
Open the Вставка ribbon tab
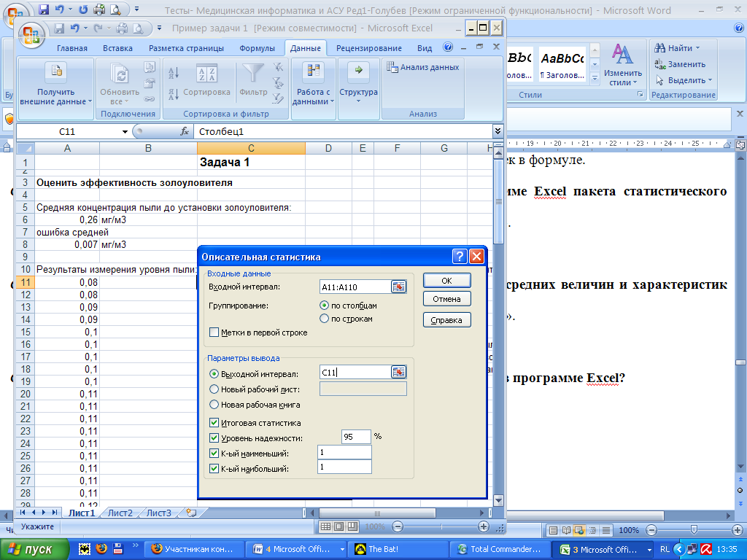pos(117,48)
